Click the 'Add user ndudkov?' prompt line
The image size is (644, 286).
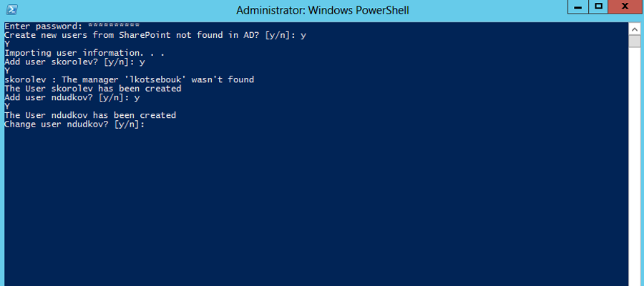click(72, 98)
